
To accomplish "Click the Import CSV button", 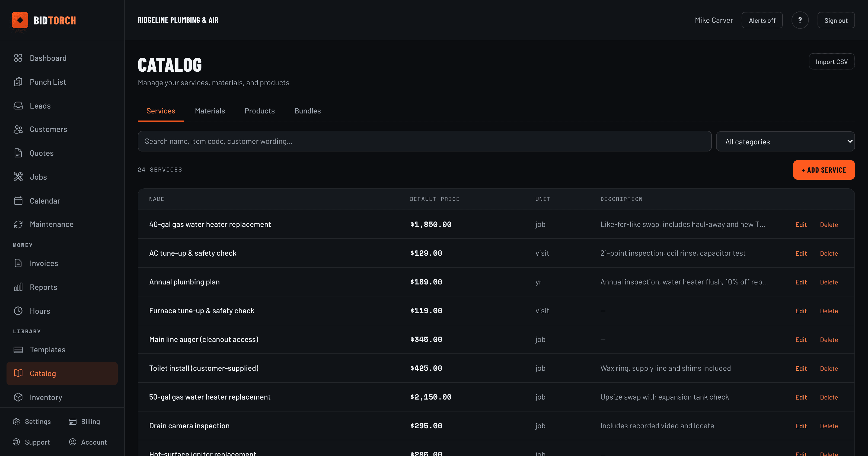I will pos(832,62).
